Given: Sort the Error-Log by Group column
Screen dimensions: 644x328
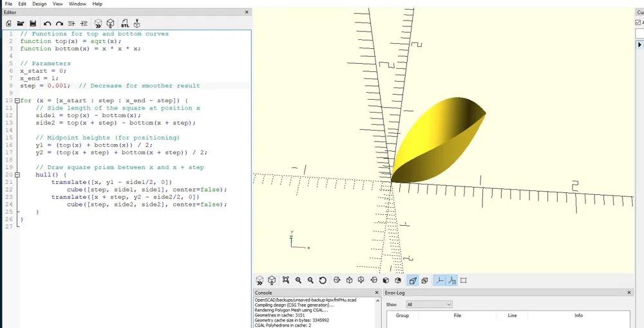Looking at the screenshot, I should [x=402, y=315].
